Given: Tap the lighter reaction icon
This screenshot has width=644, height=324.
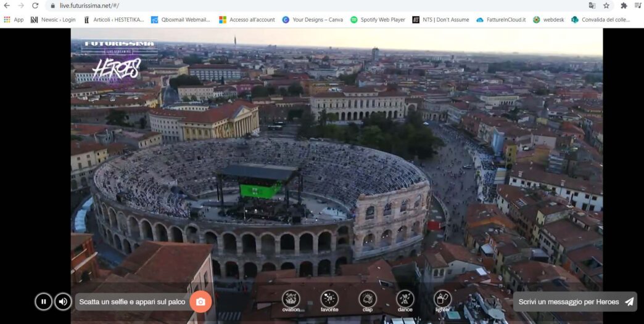Looking at the screenshot, I should (442, 299).
